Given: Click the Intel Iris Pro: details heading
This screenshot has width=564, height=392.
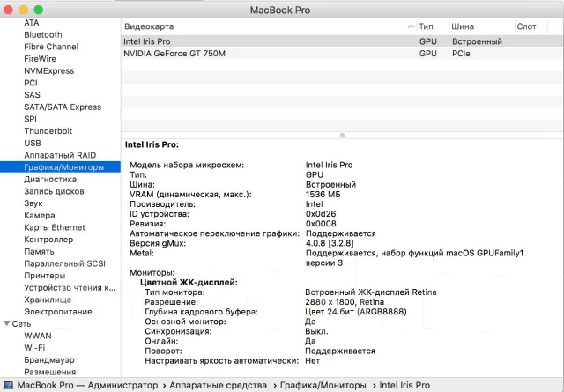Looking at the screenshot, I should pyautogui.click(x=152, y=145).
